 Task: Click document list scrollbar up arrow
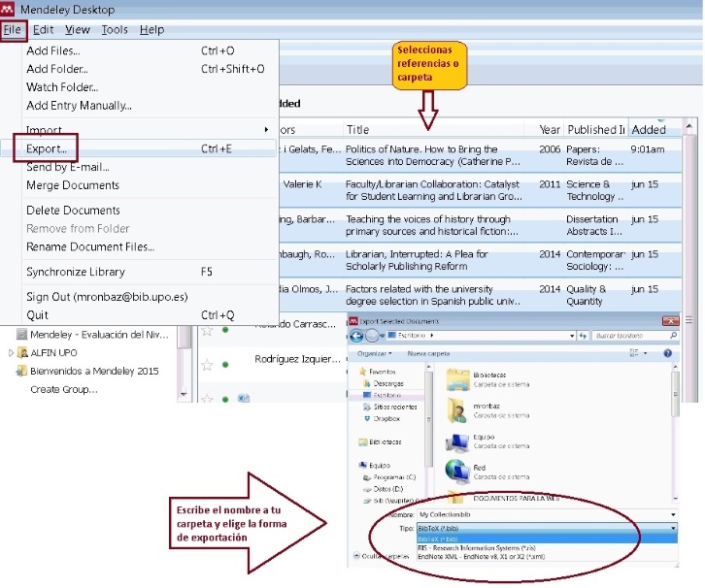(689, 128)
